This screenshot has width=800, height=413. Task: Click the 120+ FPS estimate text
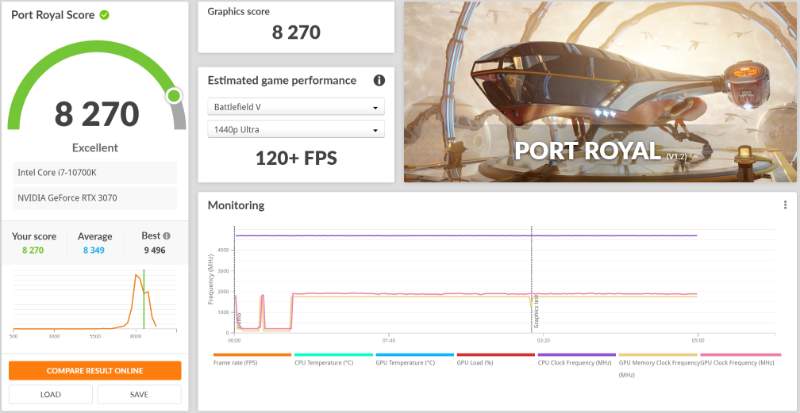tap(296, 158)
